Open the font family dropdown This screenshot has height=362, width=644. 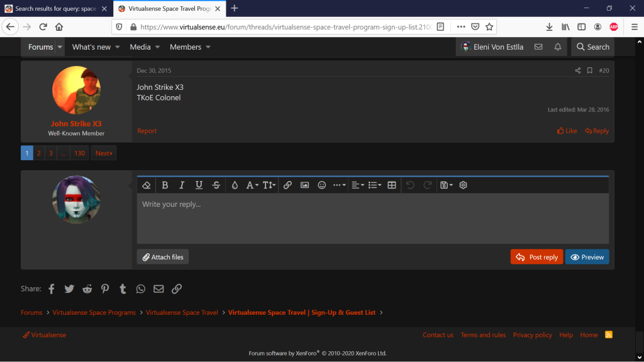252,185
